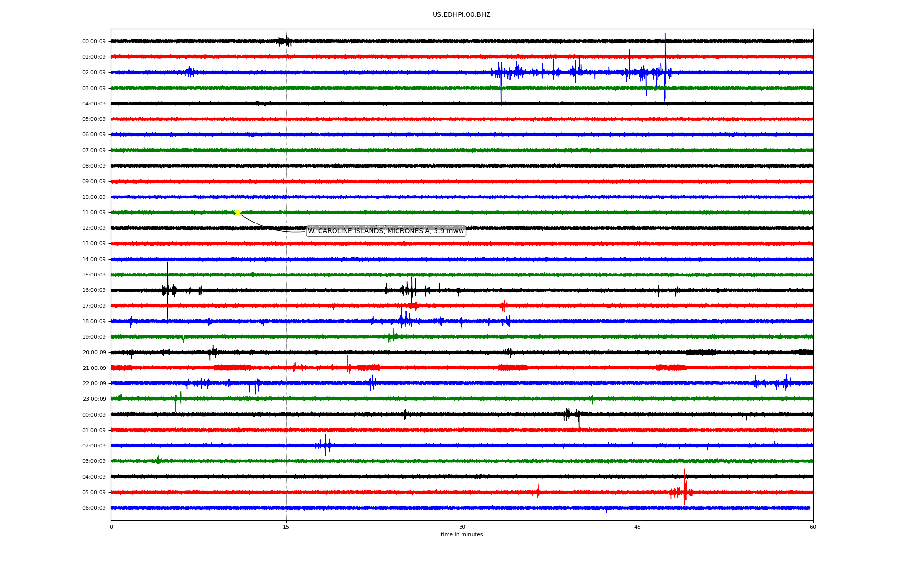Click the first 00:00:09 time label
Screen dimensions: 924x578
tap(94, 41)
